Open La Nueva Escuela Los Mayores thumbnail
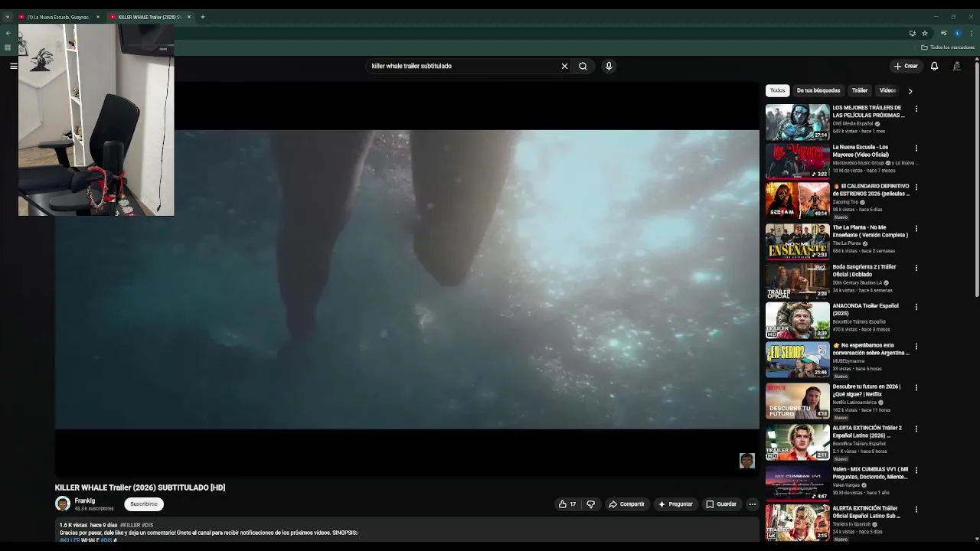Viewport: 980px width, 551px height. pyautogui.click(x=798, y=161)
